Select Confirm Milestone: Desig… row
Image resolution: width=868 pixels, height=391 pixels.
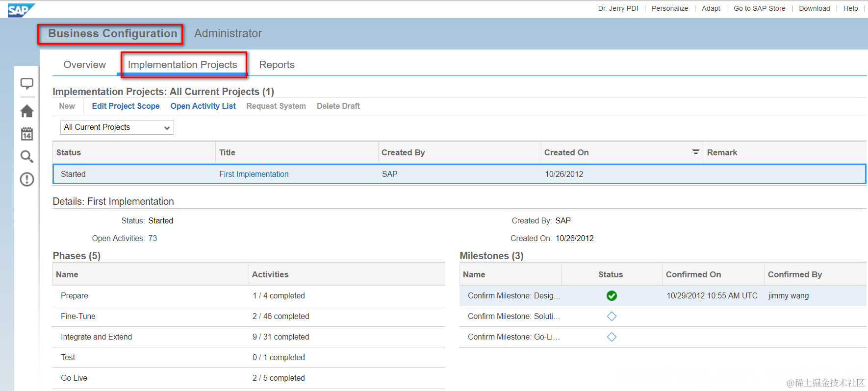tap(663, 295)
